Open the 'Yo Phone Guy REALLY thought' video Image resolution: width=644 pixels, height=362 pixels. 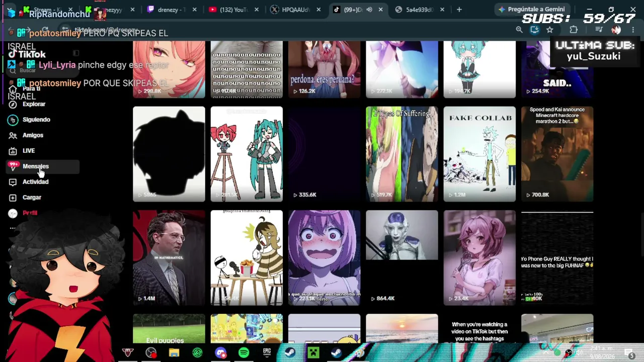pyautogui.click(x=557, y=258)
